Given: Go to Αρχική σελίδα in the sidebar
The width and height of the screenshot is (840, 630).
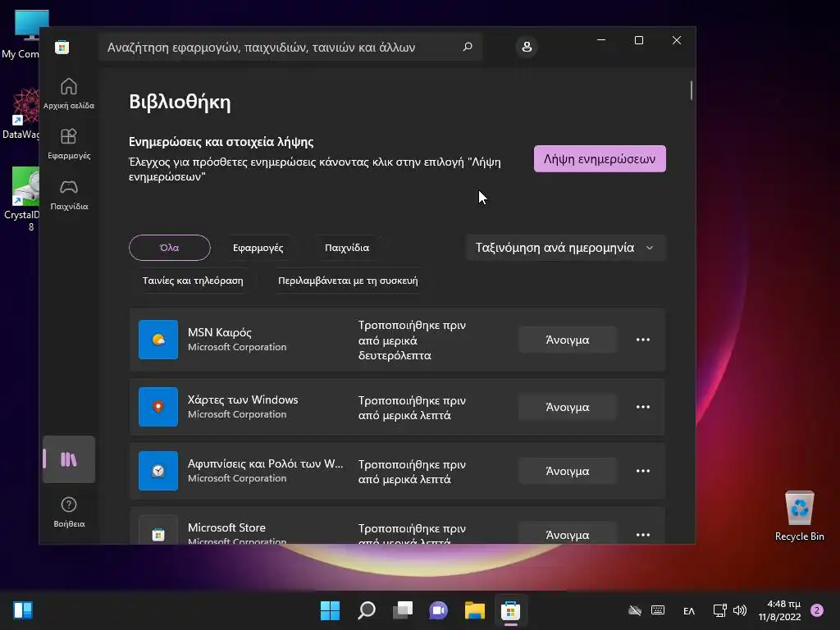Looking at the screenshot, I should 69,94.
